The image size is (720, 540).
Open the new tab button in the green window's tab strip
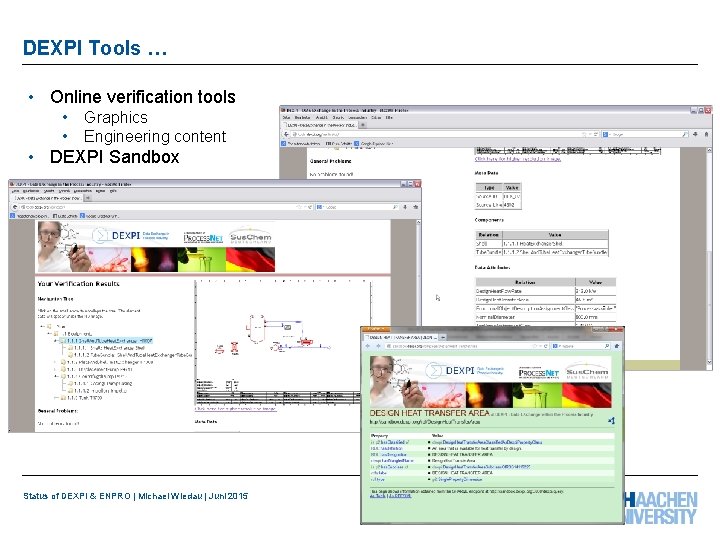(443, 338)
